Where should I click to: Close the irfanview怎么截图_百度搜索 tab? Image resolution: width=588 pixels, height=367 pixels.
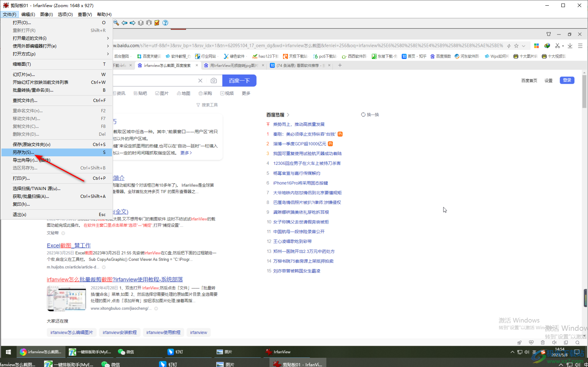pos(197,65)
